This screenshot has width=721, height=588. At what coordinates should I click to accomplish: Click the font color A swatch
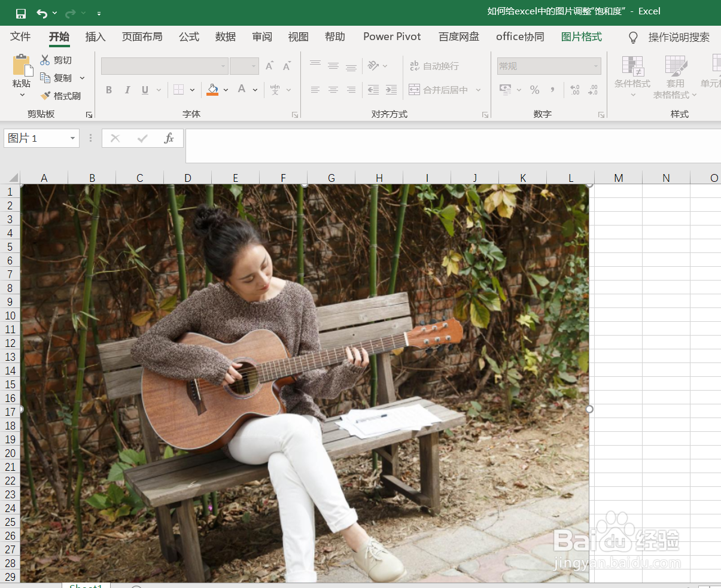(242, 89)
